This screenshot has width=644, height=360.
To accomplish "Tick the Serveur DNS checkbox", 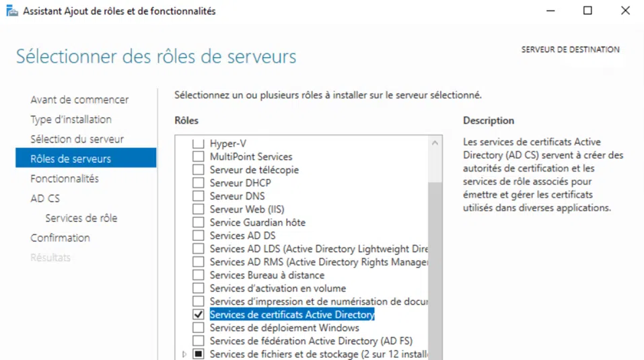I will pos(198,196).
